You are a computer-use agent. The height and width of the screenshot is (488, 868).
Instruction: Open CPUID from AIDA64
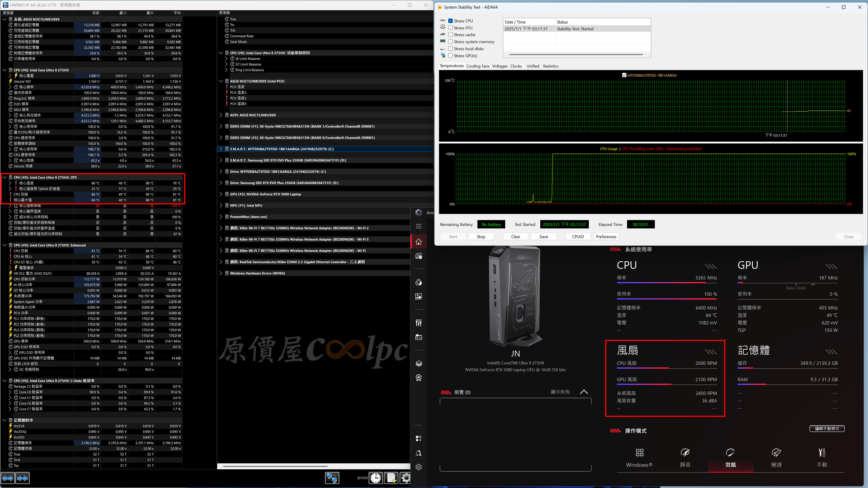tap(578, 237)
